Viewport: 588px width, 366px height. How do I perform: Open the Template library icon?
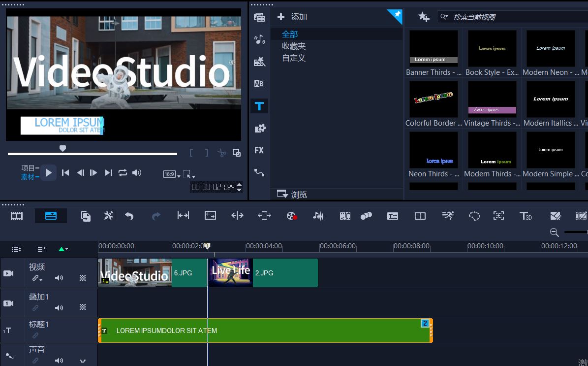259,61
